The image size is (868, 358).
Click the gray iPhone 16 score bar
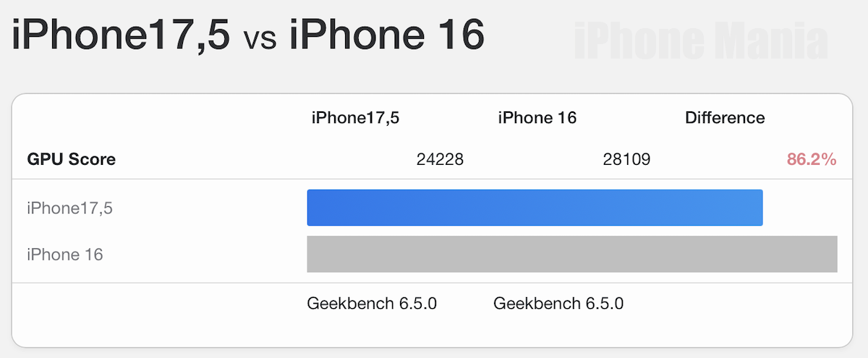[x=571, y=254]
